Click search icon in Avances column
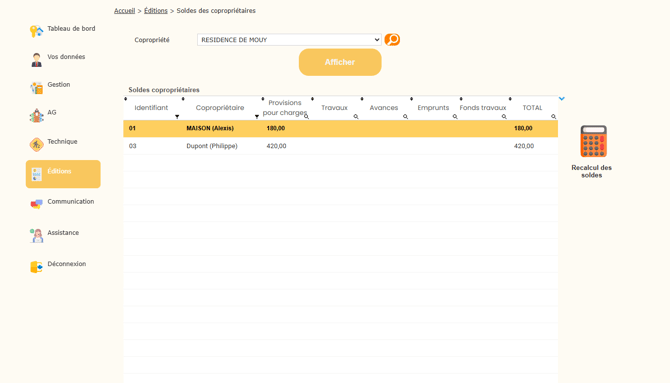670x383 pixels. [x=406, y=117]
